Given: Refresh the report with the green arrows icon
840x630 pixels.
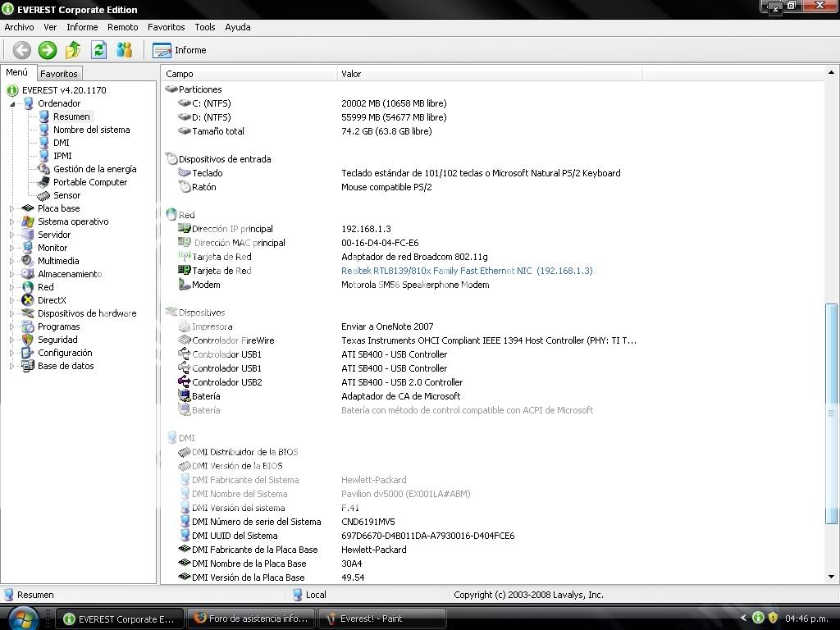Looking at the screenshot, I should click(98, 50).
